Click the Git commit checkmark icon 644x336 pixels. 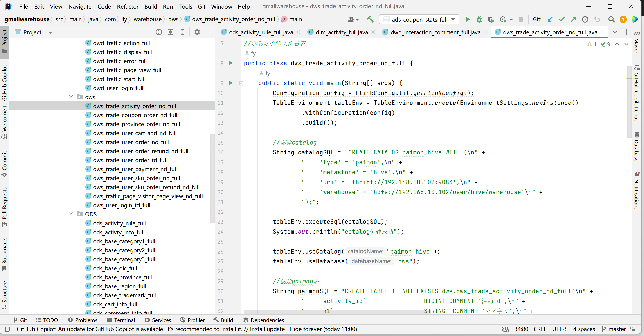pyautogui.click(x=562, y=19)
